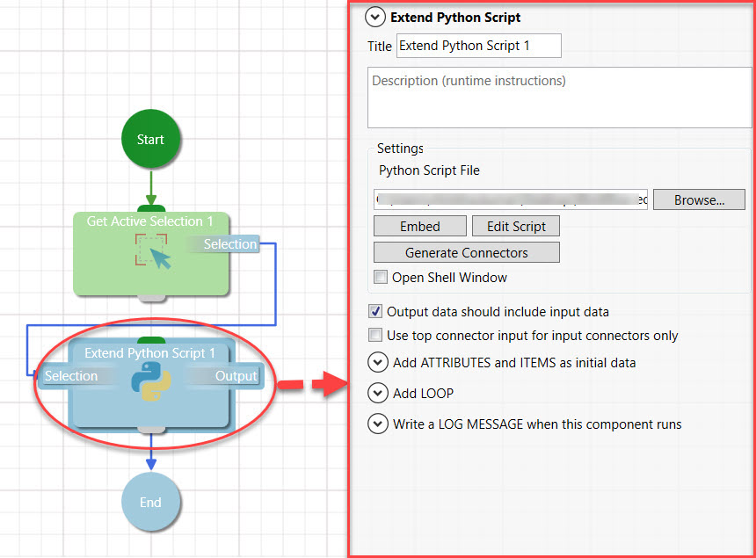
Task: Click the Selection output connector on Get Active Selection
Action: [230, 244]
